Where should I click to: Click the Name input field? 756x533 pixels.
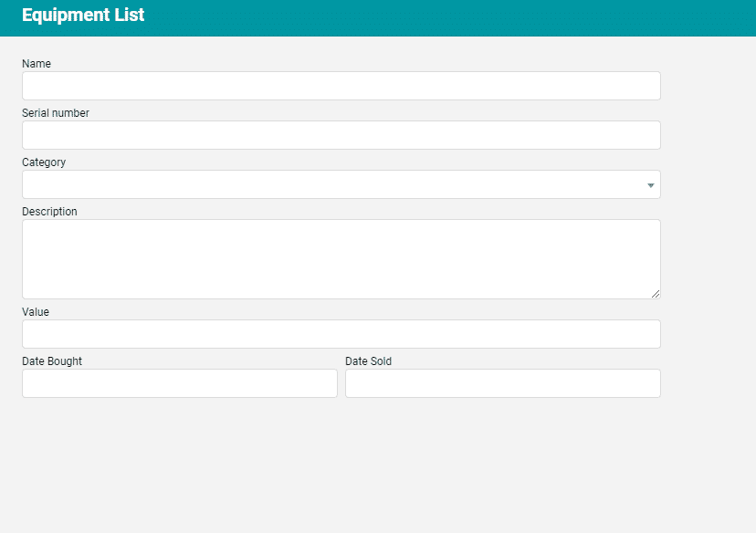click(x=341, y=86)
